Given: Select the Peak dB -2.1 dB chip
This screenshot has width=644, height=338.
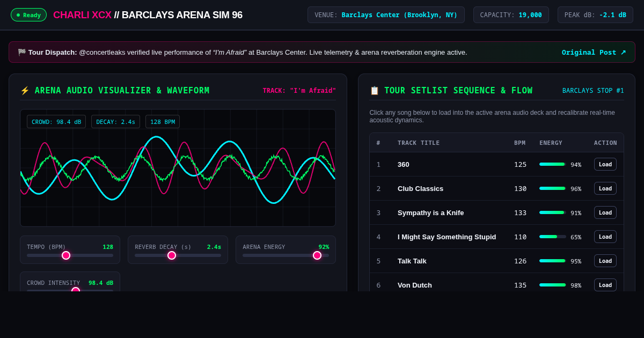Looking at the screenshot, I should tap(595, 15).
